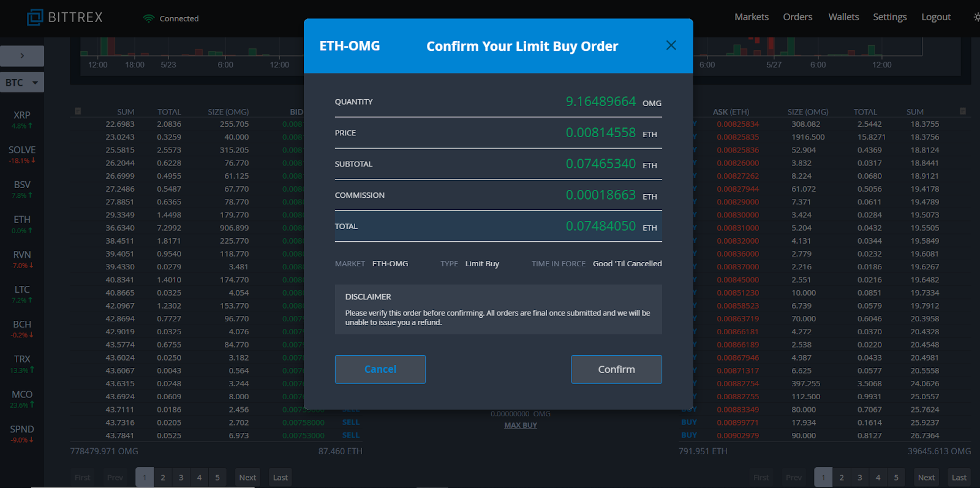The image size is (980, 488).
Task: Click the bid table settings icon
Action: click(78, 111)
